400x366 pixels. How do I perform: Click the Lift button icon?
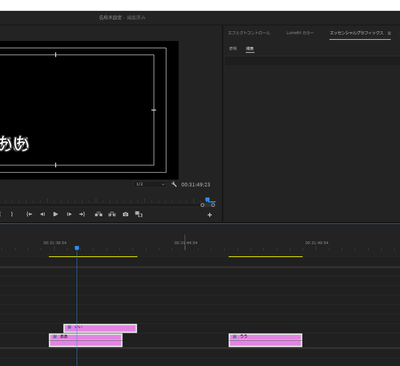99,214
